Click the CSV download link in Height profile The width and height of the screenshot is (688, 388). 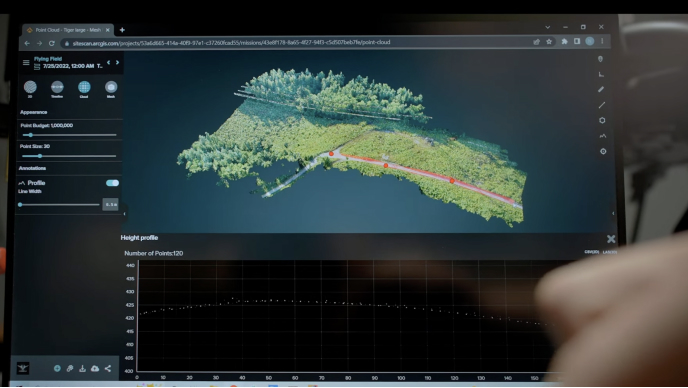(x=591, y=252)
